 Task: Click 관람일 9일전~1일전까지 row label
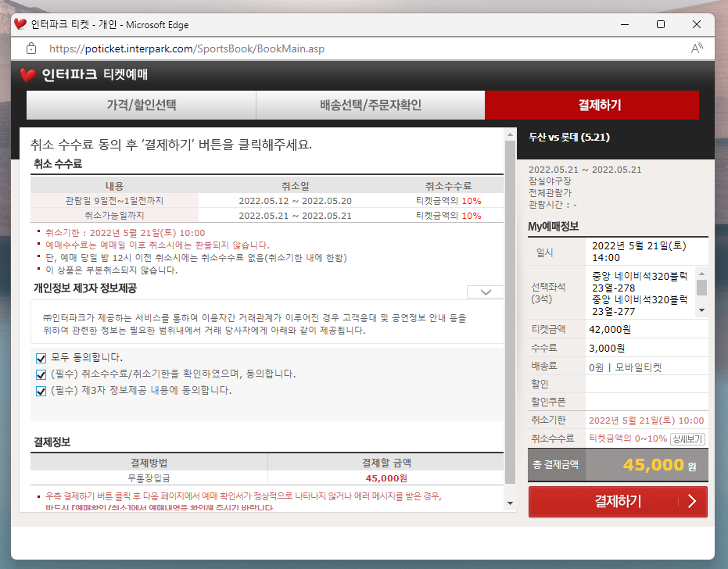[x=114, y=201]
